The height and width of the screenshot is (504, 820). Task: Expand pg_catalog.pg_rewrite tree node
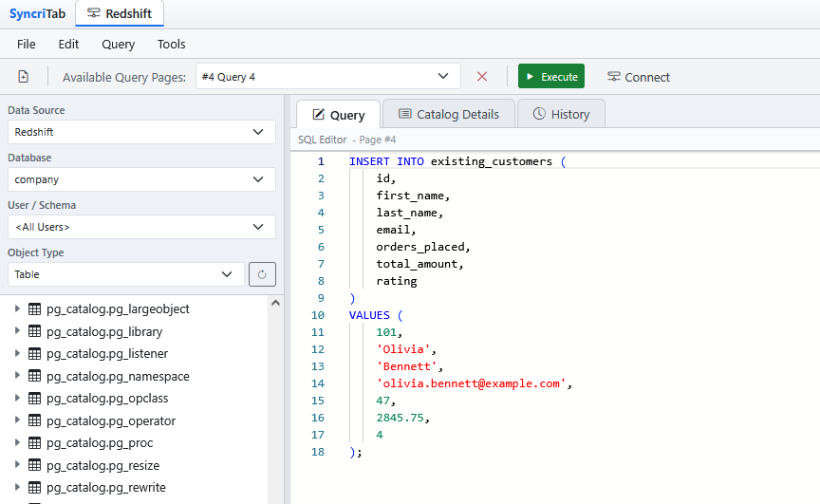tap(17, 487)
